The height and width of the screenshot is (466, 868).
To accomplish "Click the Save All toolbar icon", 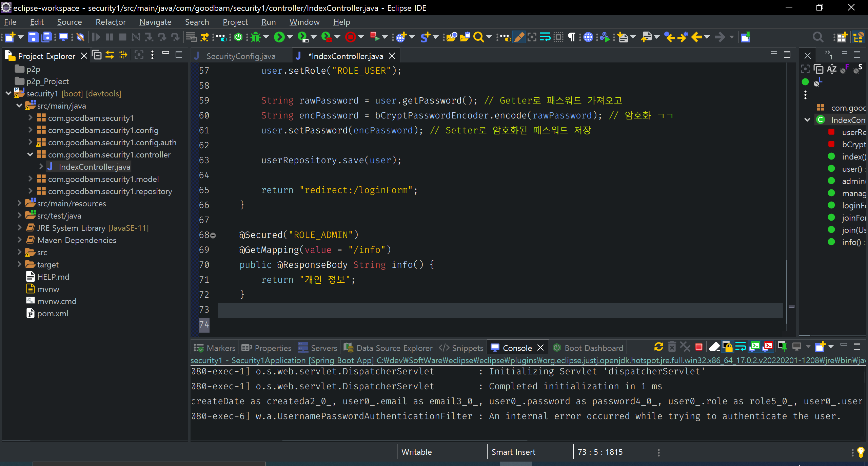I will coord(46,37).
